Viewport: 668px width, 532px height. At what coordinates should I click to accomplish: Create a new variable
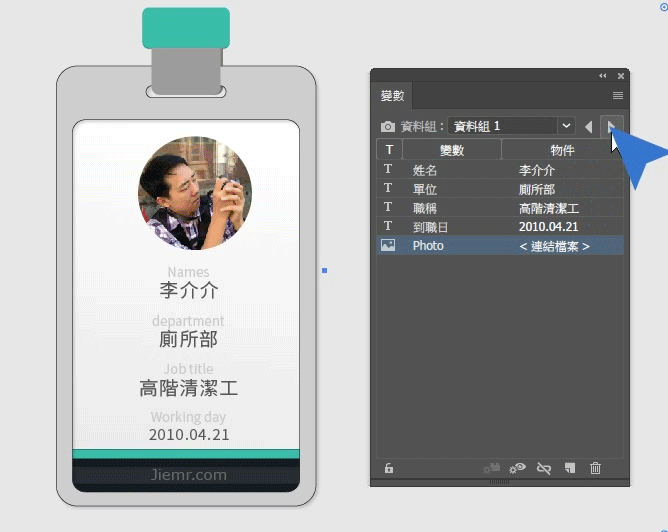coord(570,468)
